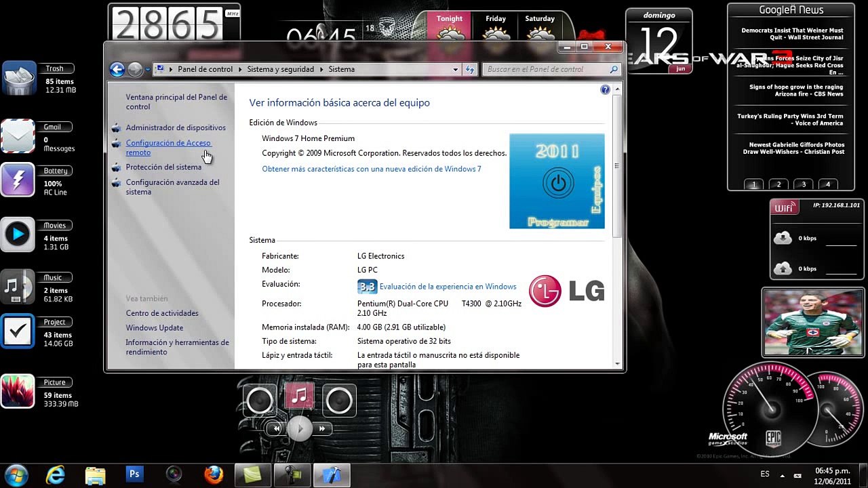Click the Battery widget icon
Image resolution: width=868 pixels, height=488 pixels.
tap(18, 181)
